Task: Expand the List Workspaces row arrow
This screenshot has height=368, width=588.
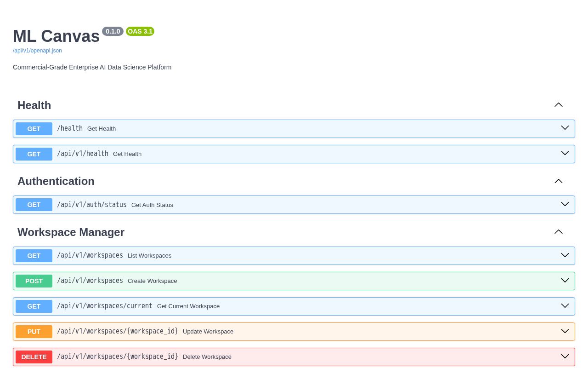Action: (x=565, y=255)
